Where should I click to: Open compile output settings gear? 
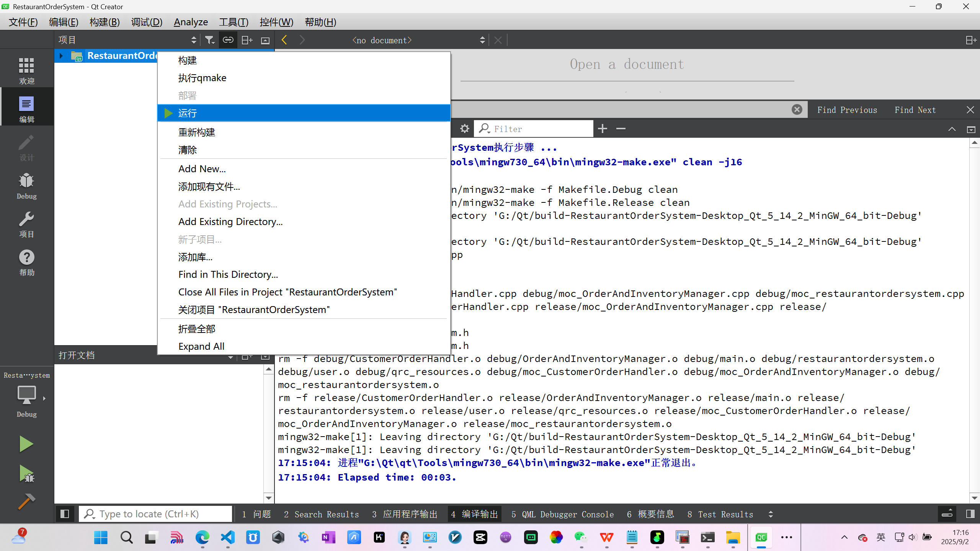pyautogui.click(x=464, y=129)
